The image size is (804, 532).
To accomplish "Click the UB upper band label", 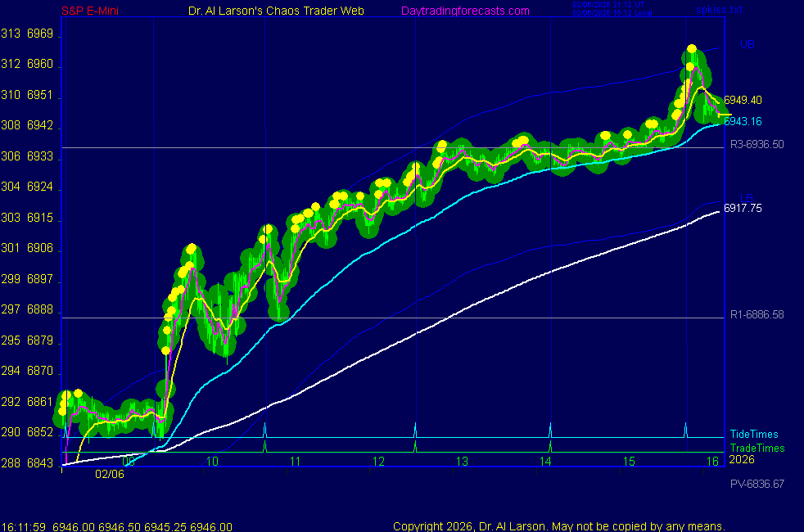I will pyautogui.click(x=747, y=44).
